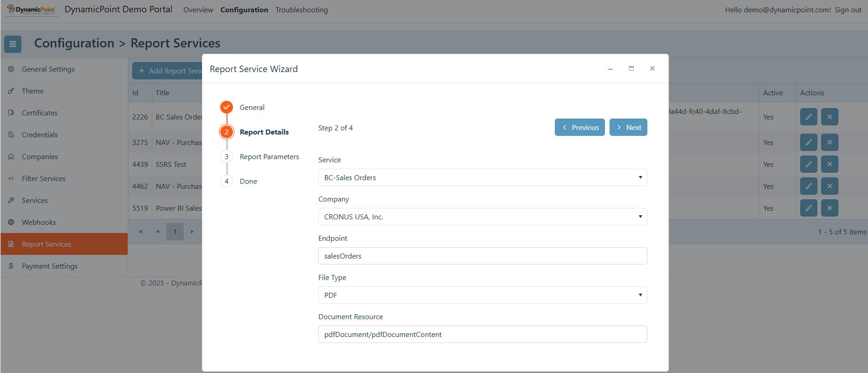
Task: Click the General Settings gear icon
Action: [x=11, y=69]
